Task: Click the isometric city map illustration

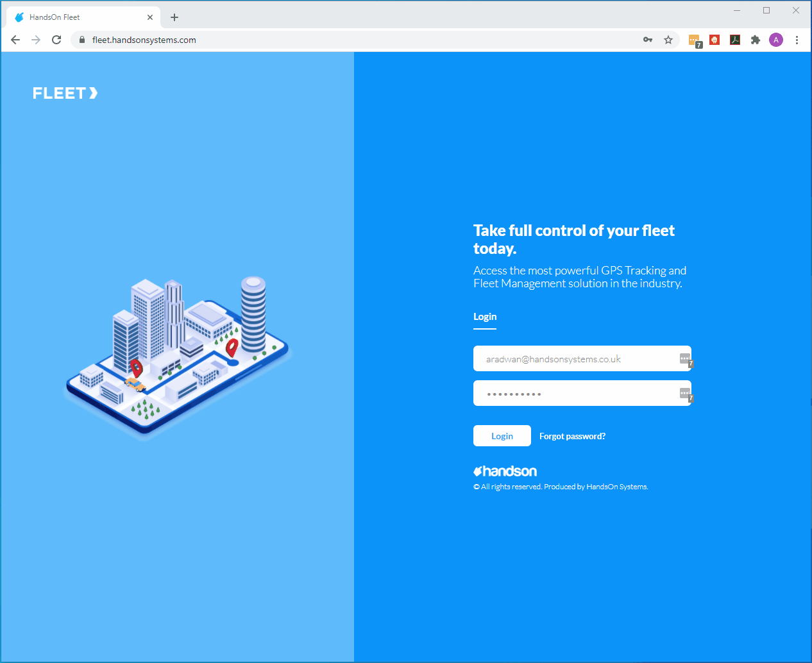Action: point(178,358)
